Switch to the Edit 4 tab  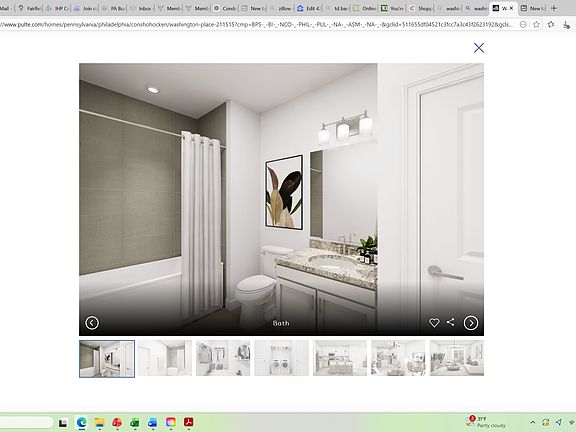point(309,8)
